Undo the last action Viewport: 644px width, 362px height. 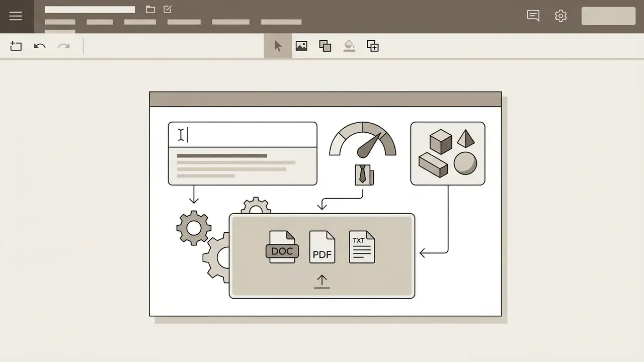pyautogui.click(x=40, y=46)
